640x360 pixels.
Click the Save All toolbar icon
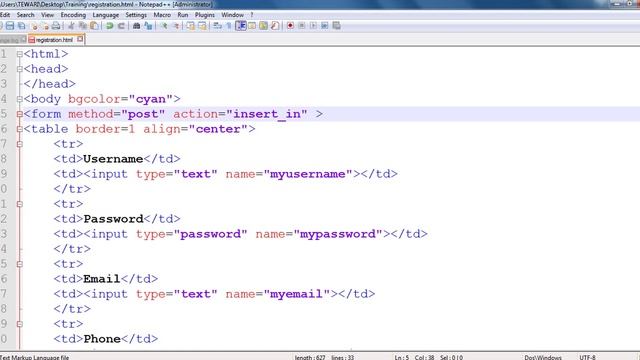tap(21, 26)
